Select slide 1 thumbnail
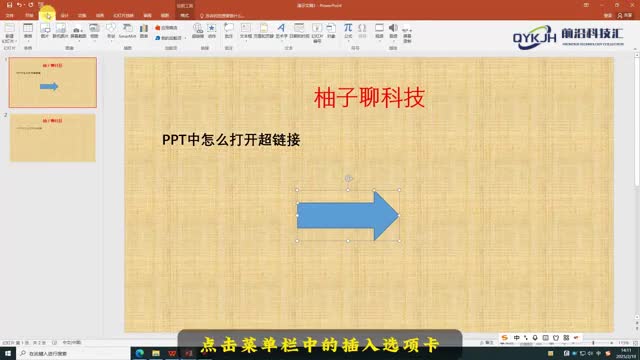Screen dimensions: 640x360 click(x=53, y=82)
